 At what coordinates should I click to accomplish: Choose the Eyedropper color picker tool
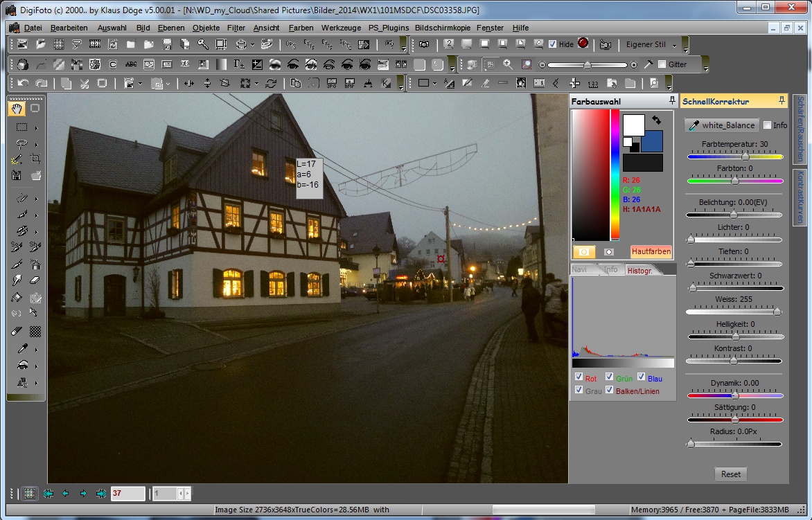22,349
